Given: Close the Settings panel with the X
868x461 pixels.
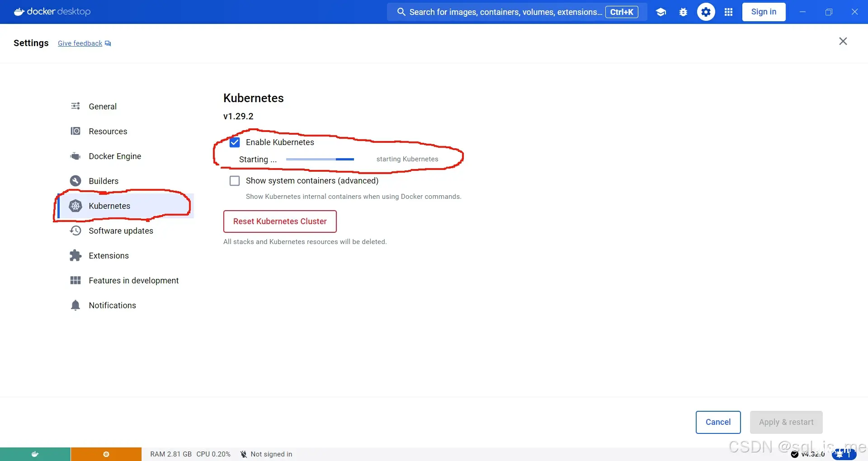Looking at the screenshot, I should tap(843, 41).
